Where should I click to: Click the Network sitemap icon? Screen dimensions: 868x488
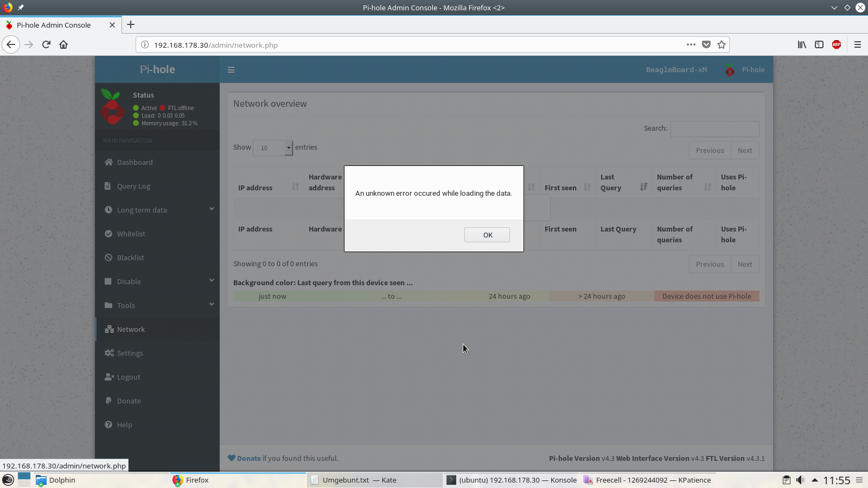(109, 329)
